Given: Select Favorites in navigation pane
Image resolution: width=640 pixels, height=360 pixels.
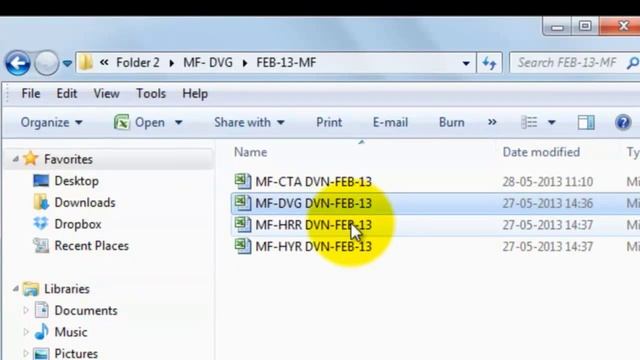Looking at the screenshot, I should [68, 159].
